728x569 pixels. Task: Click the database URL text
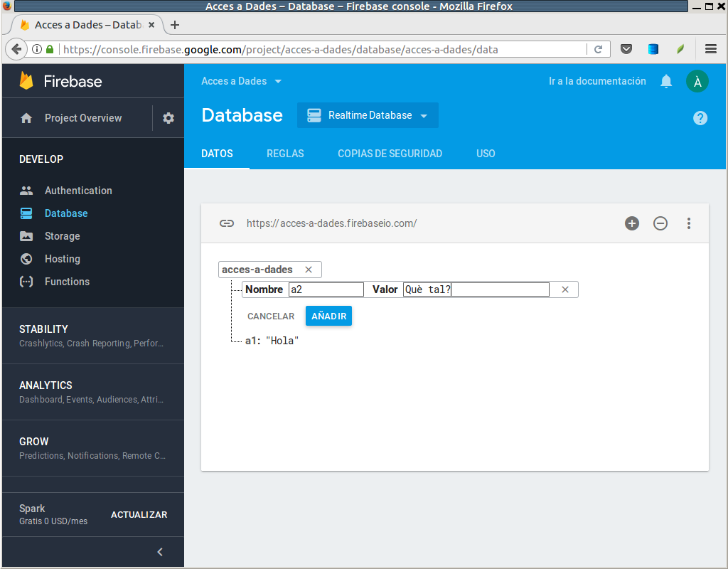pyautogui.click(x=331, y=223)
